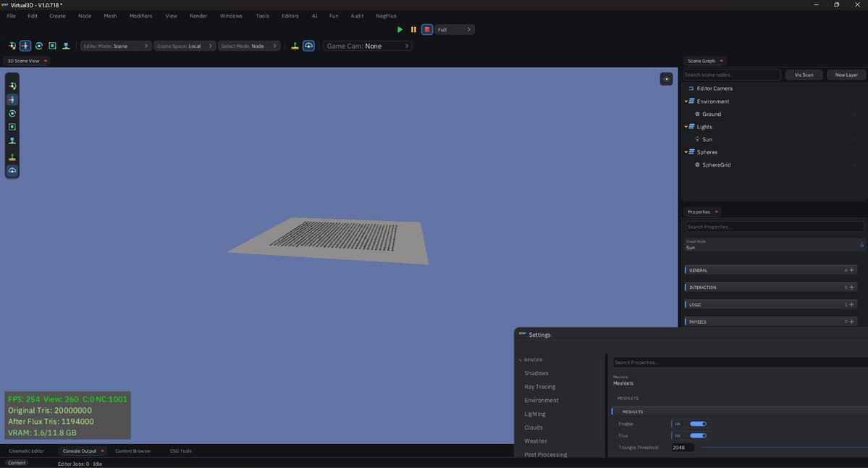Open the Editor Mode dropdown
The height and width of the screenshot is (468, 868).
click(x=116, y=46)
